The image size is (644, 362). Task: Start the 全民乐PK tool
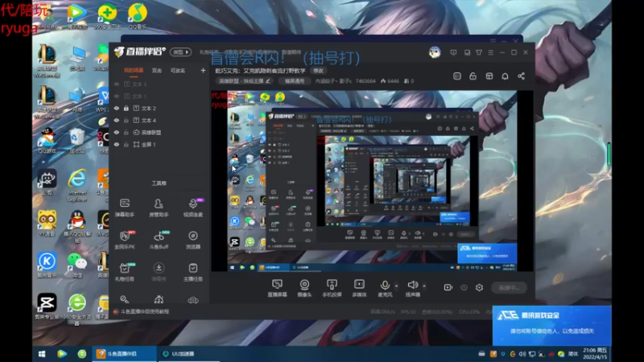pos(125,240)
